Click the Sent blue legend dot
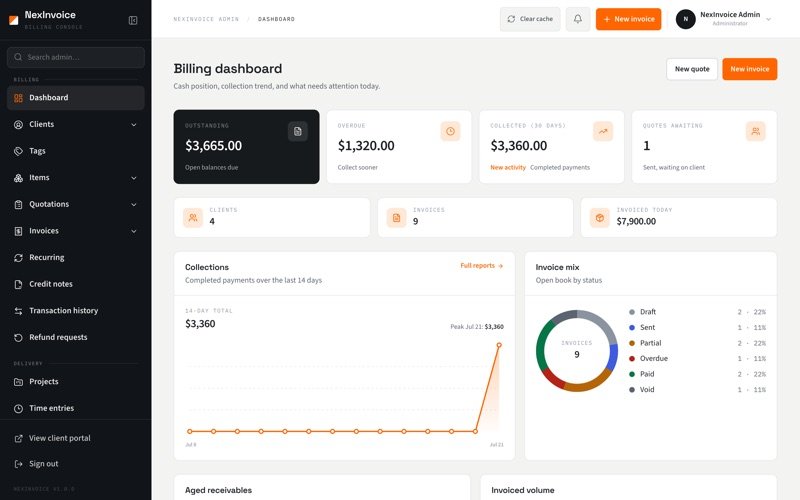 point(632,328)
